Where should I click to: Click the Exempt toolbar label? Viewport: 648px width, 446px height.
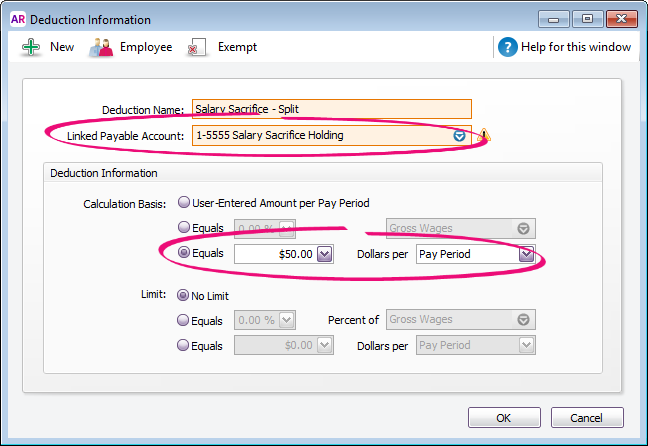(237, 47)
